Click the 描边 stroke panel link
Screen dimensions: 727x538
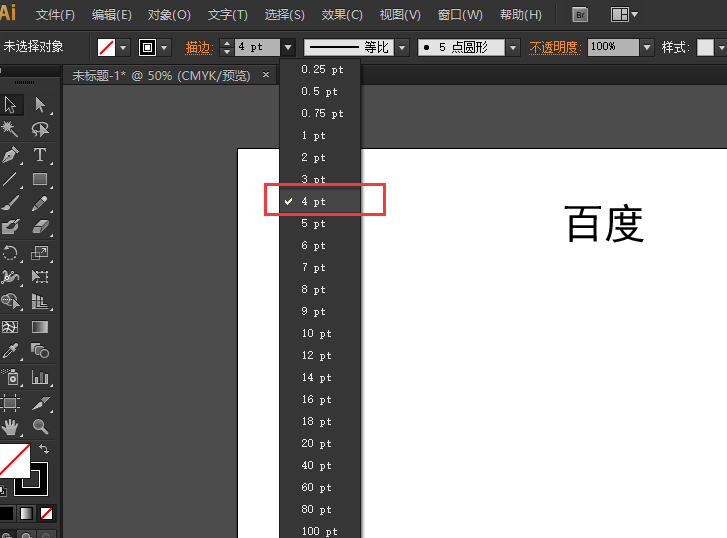coord(199,47)
